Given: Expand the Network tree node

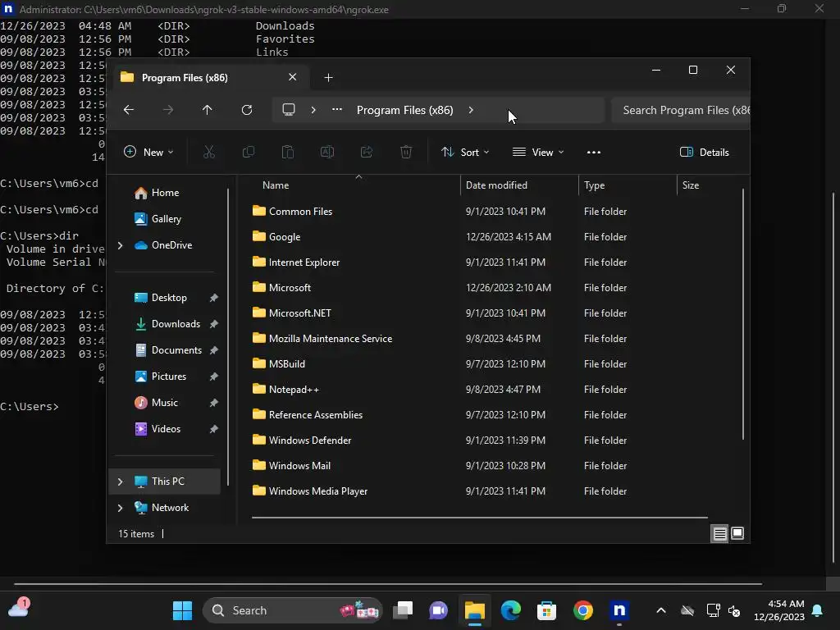Looking at the screenshot, I should (x=120, y=508).
